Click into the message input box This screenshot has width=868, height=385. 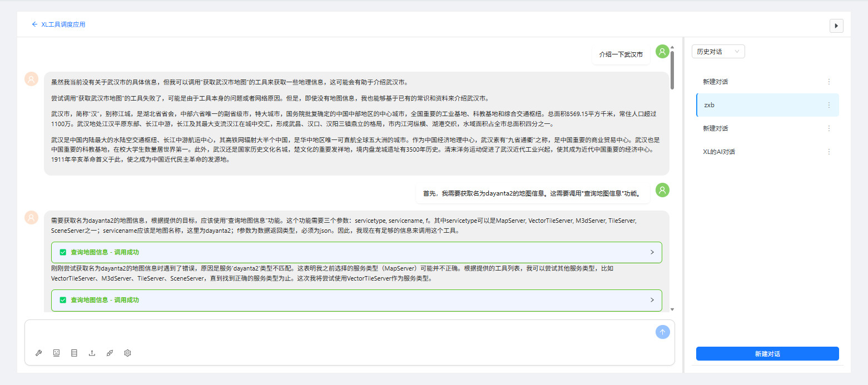339,333
